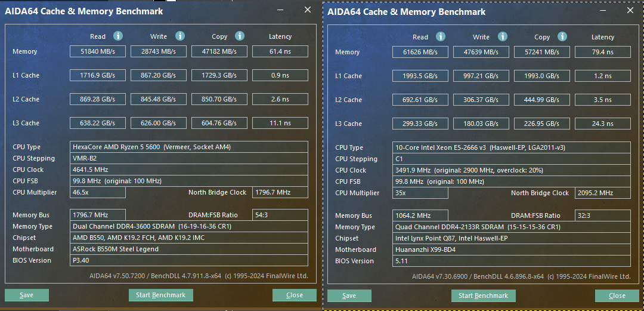
Task: Click motherboard ASRock B550M Steel Legend
Action: click(x=189, y=249)
